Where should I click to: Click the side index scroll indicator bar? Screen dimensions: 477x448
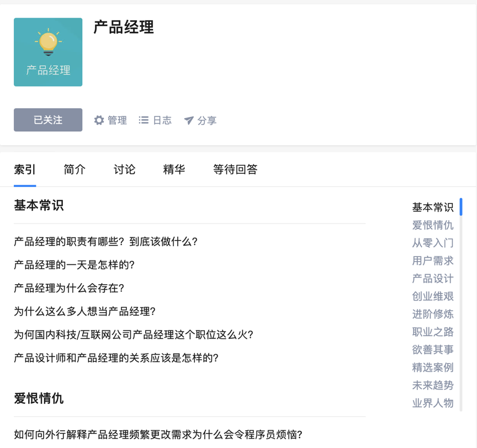click(x=461, y=207)
